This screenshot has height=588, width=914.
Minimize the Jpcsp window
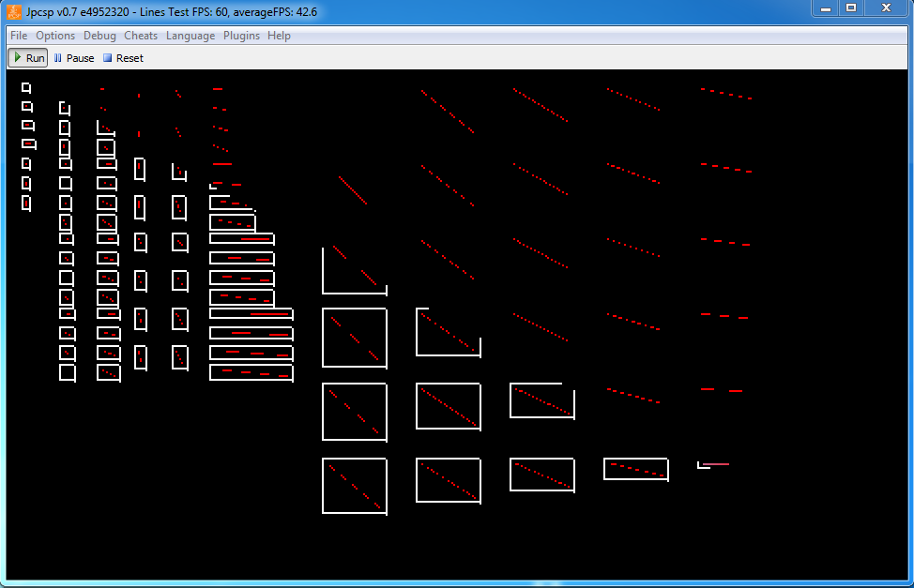826,8
